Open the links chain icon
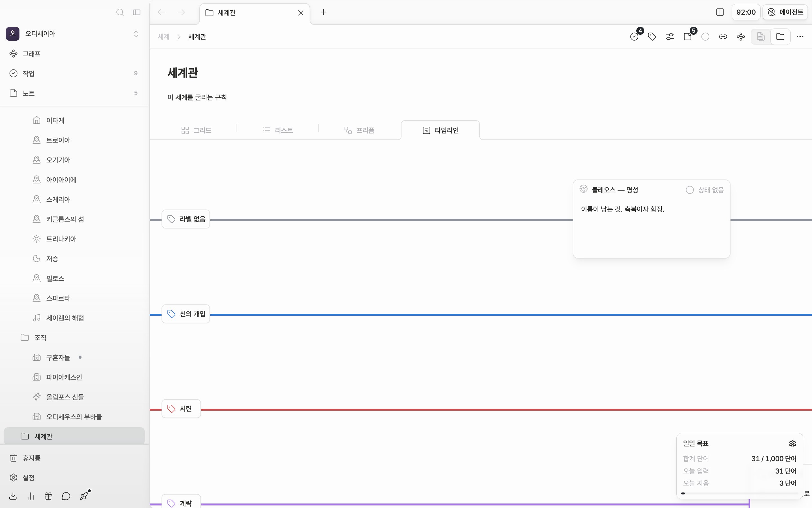 pyautogui.click(x=723, y=37)
